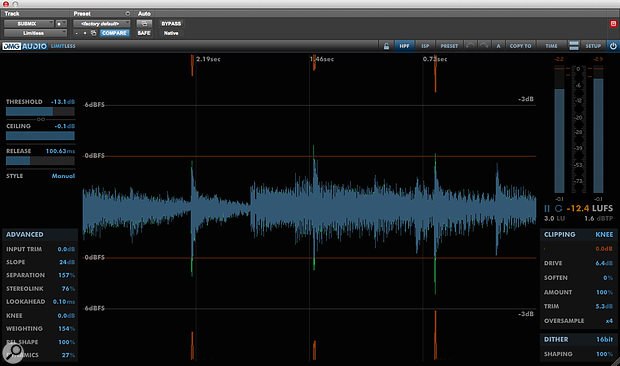Click the DYNAMICS 27% value
Screen dimensions: 620x366
tap(68, 355)
